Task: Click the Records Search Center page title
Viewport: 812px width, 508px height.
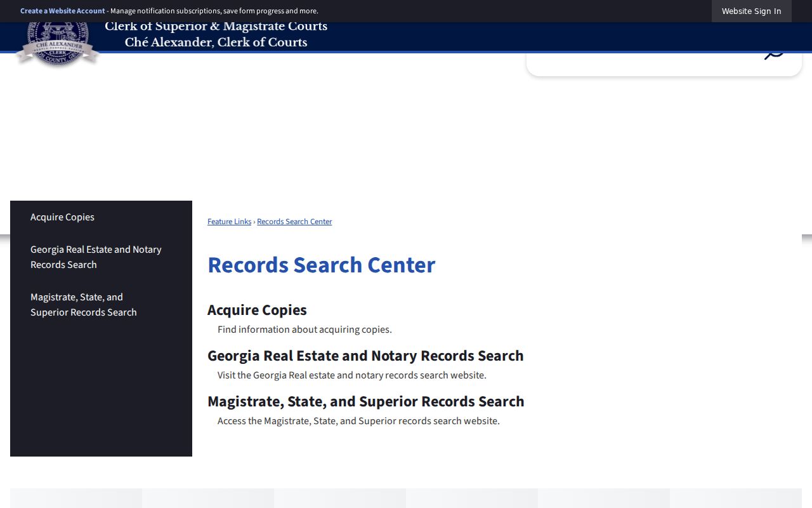Action: (x=322, y=265)
